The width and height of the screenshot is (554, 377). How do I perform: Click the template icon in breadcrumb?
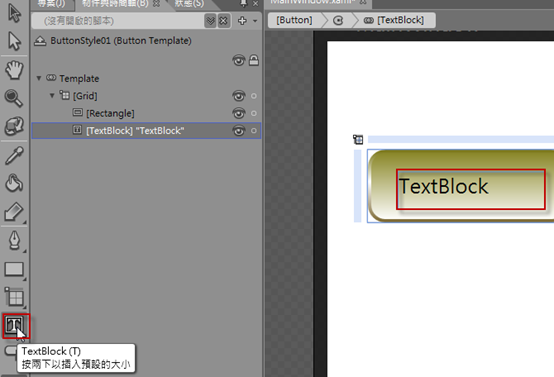338,20
